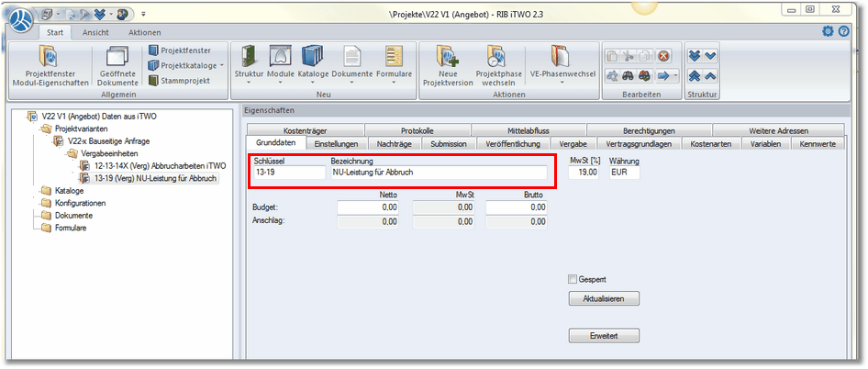868x369 pixels.
Task: Click the binoculars search icon in Bearbeiten
Action: (x=629, y=77)
